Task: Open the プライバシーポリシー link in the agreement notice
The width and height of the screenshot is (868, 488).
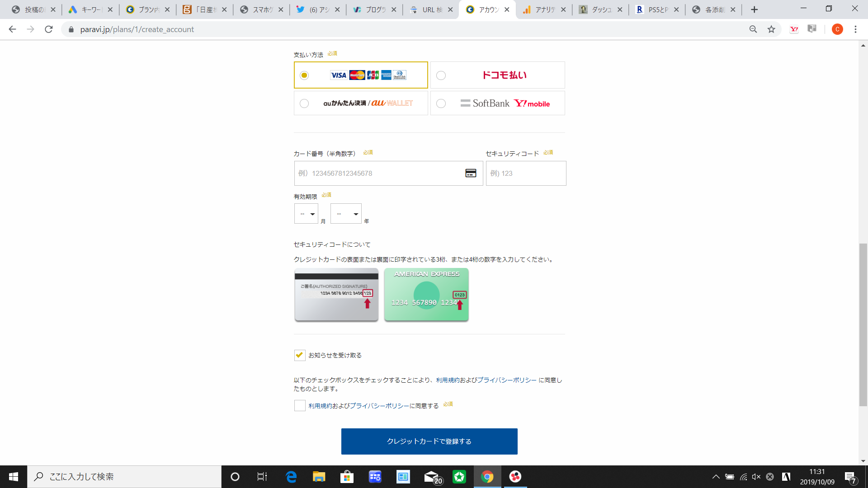Action: (507, 380)
